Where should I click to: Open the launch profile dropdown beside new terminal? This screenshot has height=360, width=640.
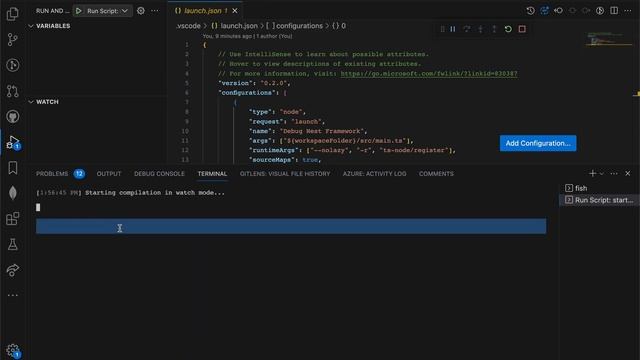click(x=602, y=174)
